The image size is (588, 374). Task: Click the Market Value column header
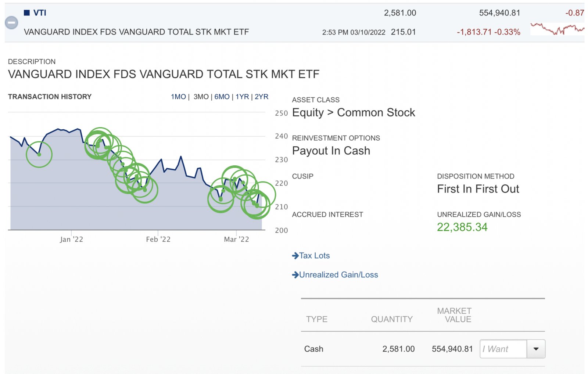[x=454, y=315]
